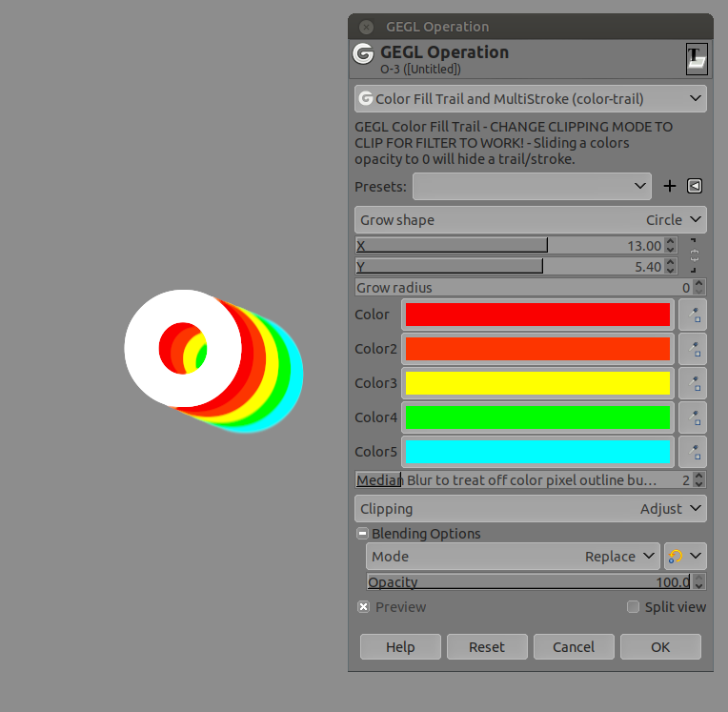Decrease Y value with down stepper

click(670, 271)
